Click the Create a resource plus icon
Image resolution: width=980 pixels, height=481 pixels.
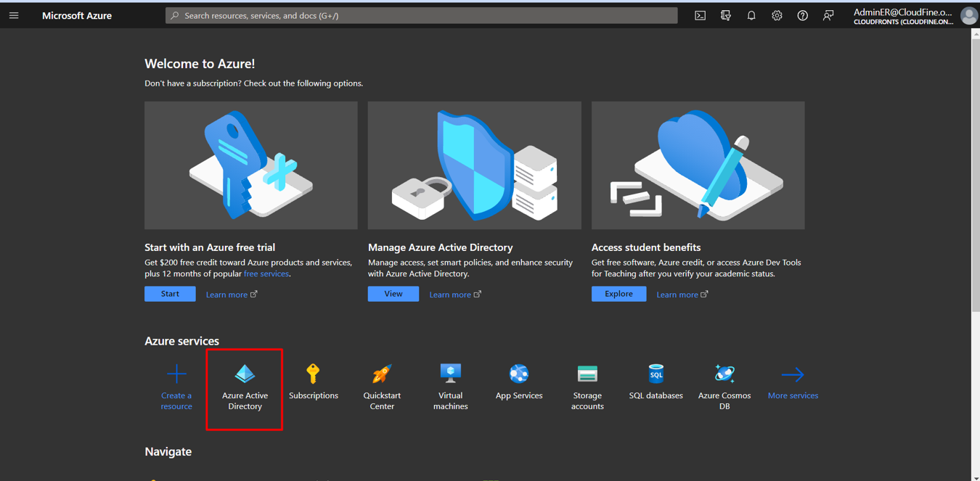coord(176,374)
